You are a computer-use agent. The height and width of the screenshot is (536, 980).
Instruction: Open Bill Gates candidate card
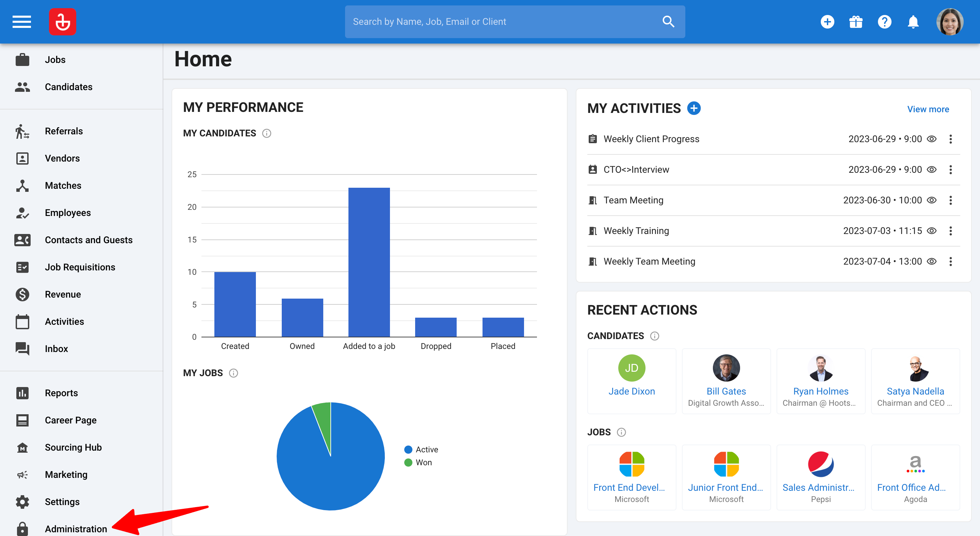(x=726, y=381)
